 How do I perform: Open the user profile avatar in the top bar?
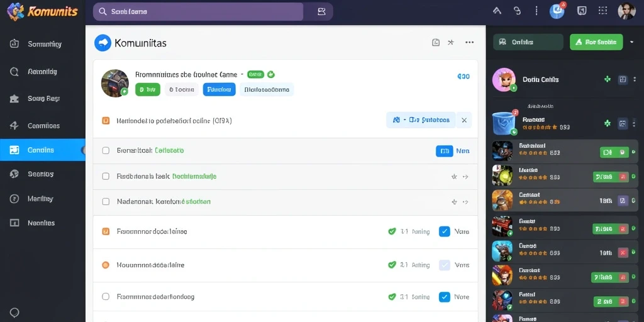pos(626,11)
